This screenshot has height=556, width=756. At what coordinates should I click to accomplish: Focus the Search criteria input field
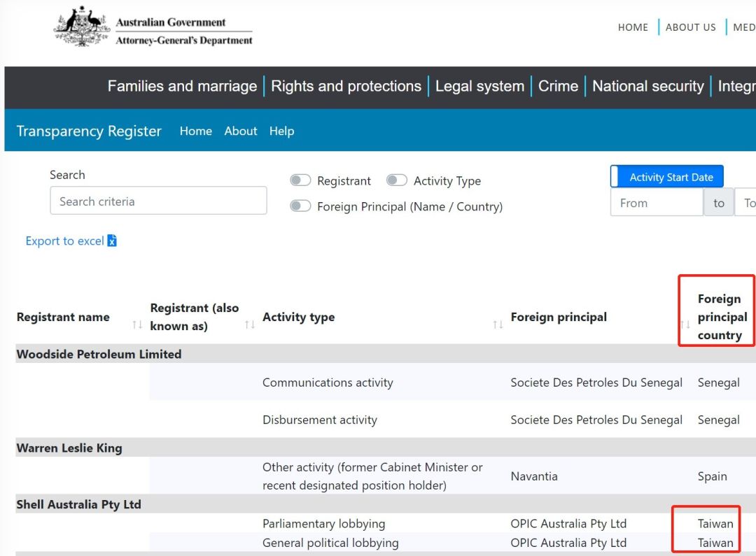(158, 201)
